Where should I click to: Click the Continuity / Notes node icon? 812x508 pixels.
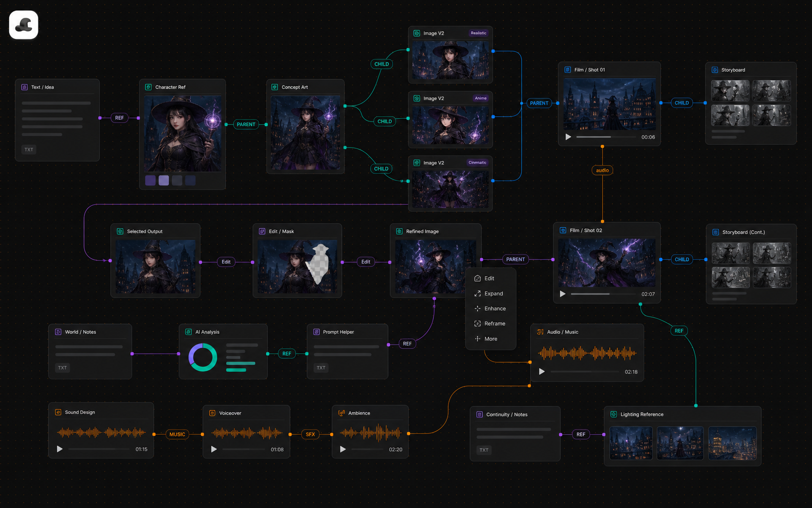[x=479, y=414]
